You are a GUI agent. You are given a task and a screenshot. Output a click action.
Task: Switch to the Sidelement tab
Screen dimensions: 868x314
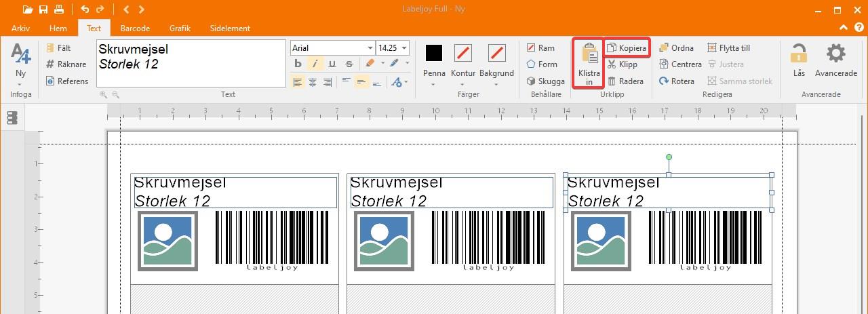230,28
